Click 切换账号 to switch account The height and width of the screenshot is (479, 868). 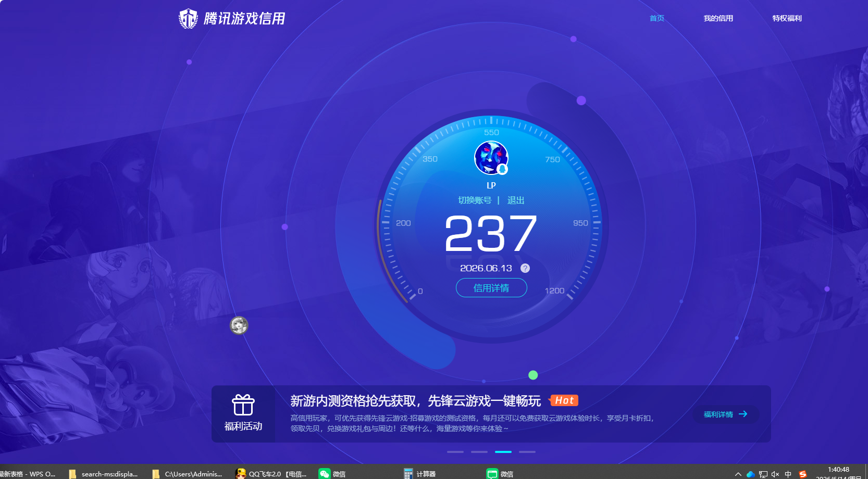(475, 200)
